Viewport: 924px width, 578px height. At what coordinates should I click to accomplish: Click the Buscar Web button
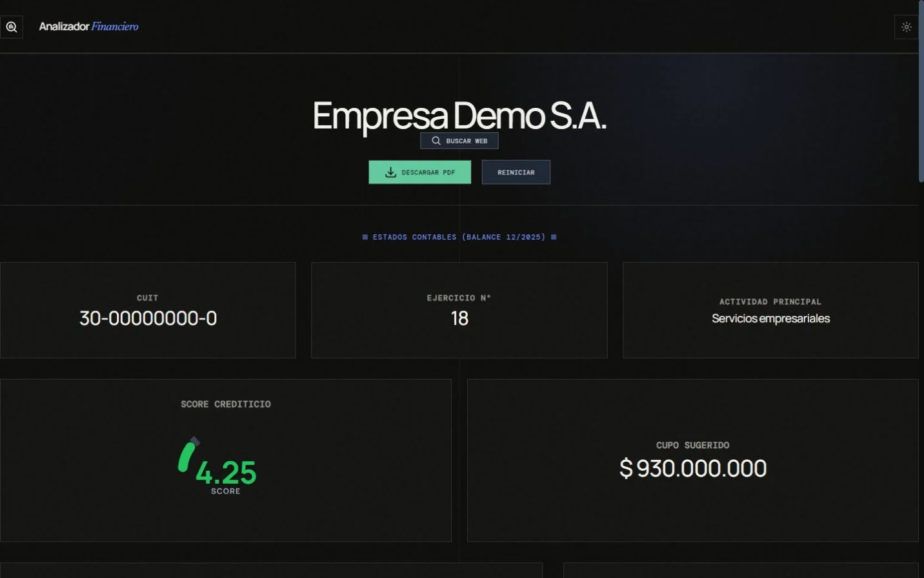459,141
